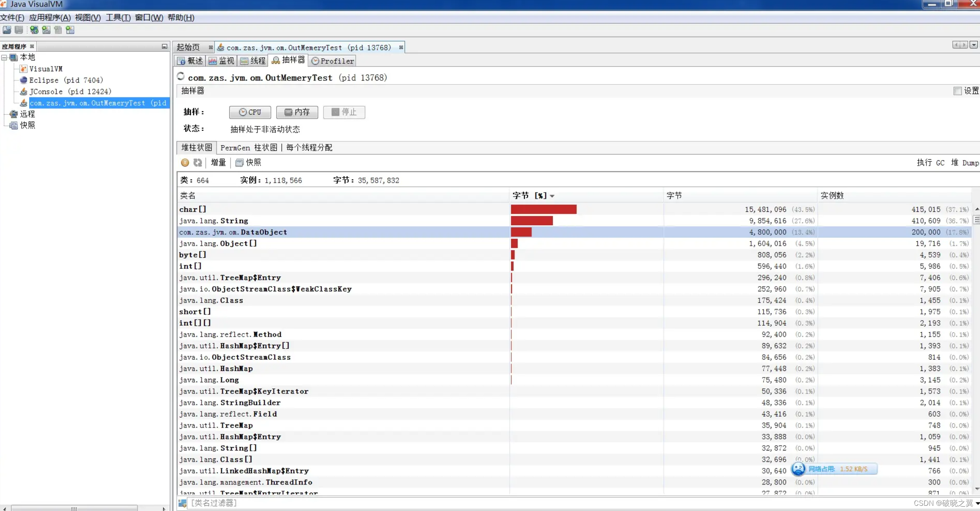Open the Sampler (抽样器) tab
This screenshot has width=980, height=511.
(288, 60)
